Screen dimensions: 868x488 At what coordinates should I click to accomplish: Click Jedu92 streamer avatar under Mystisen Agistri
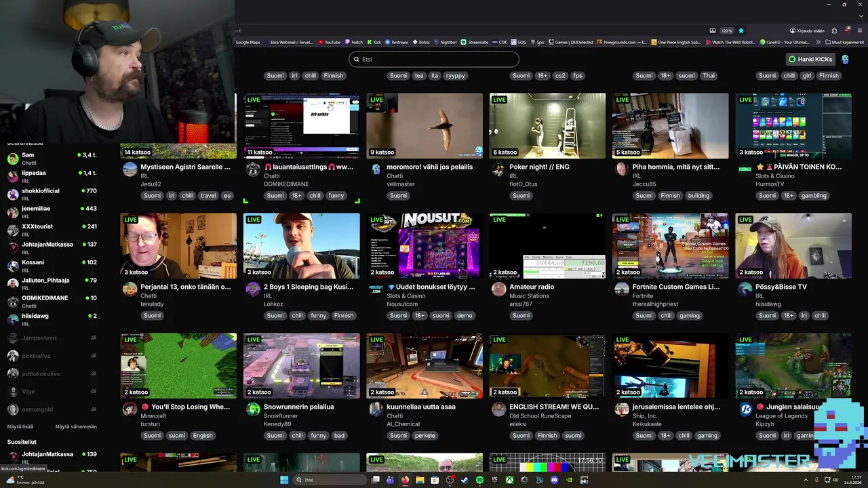(130, 169)
